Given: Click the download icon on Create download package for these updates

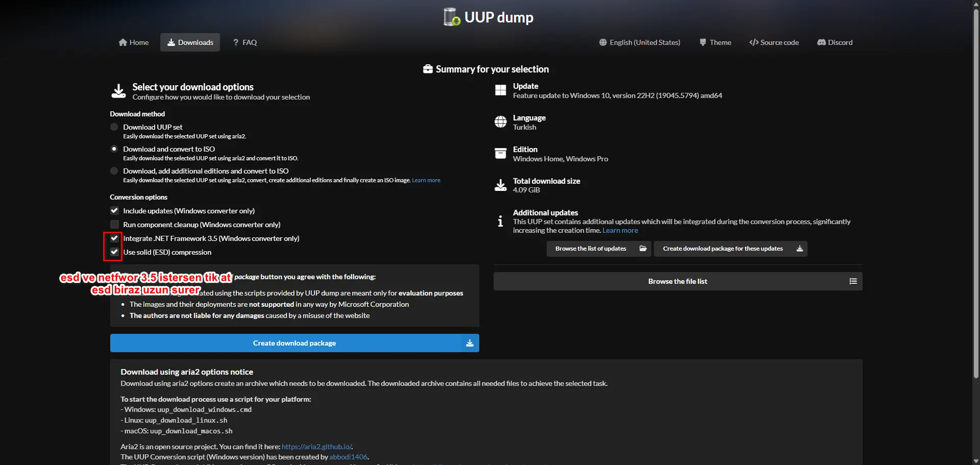Looking at the screenshot, I should [800, 249].
